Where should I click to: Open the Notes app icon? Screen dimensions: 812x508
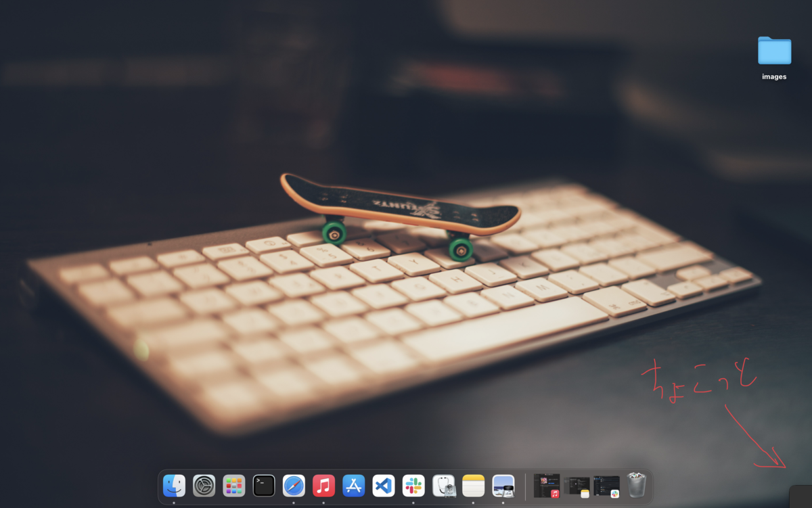click(473, 486)
